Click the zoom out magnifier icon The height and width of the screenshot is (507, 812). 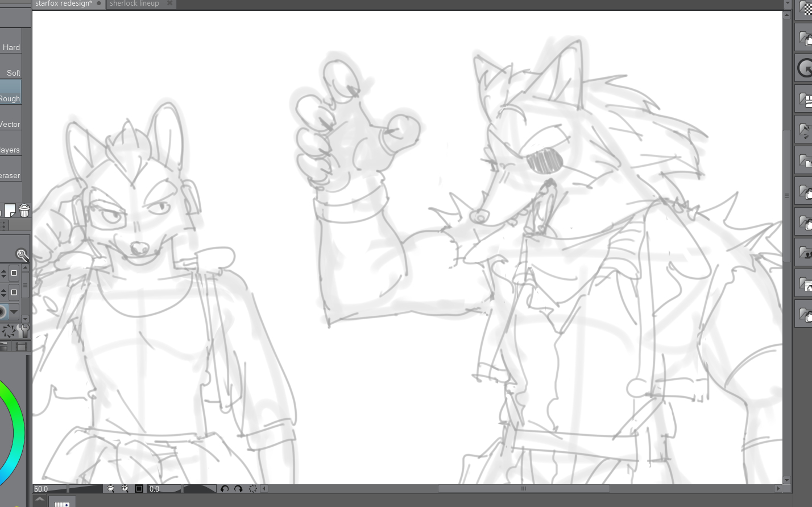pyautogui.click(x=111, y=489)
